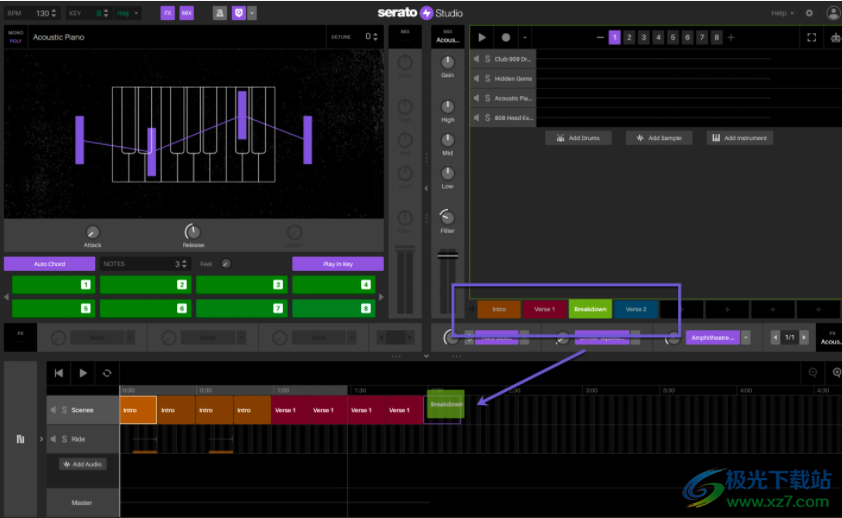Click the Mid EQ knob
The image size is (842, 518).
tap(447, 140)
